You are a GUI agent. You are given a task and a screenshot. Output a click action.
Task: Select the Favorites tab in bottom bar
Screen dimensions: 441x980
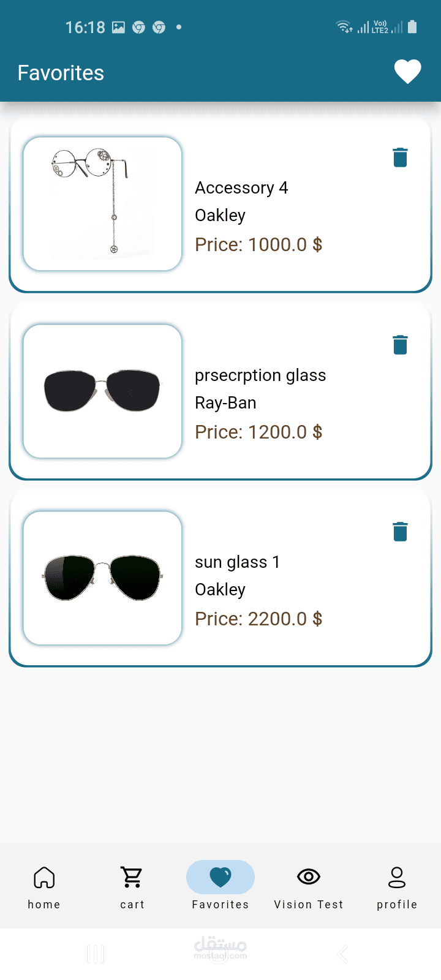221,886
